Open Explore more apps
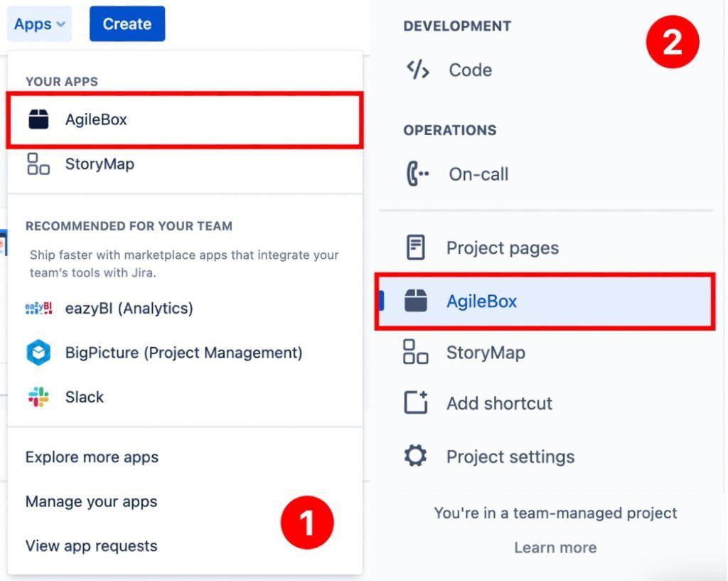 coord(91,457)
